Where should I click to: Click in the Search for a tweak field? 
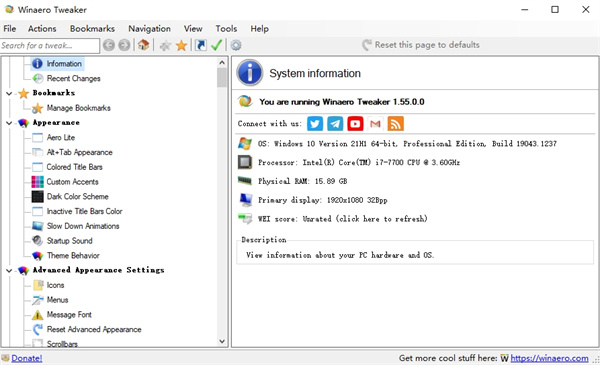coord(50,46)
